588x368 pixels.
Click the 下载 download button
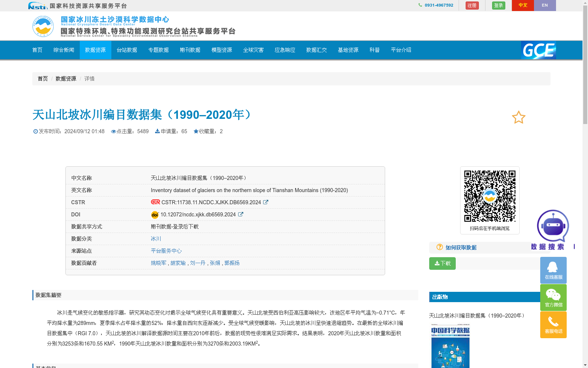[442, 263]
